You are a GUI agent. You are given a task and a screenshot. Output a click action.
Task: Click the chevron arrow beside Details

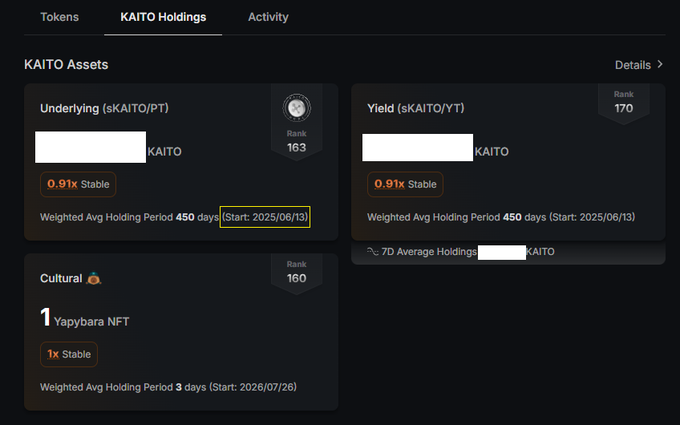pos(660,64)
